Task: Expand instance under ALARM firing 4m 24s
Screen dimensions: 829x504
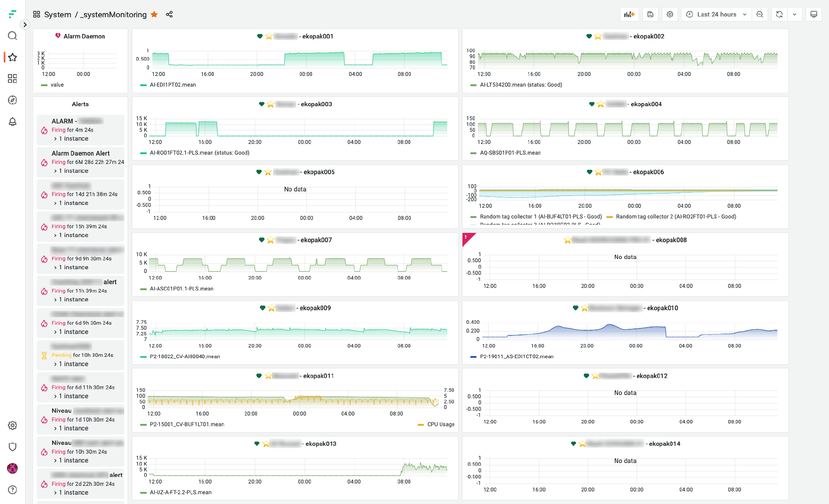Action: pos(71,139)
